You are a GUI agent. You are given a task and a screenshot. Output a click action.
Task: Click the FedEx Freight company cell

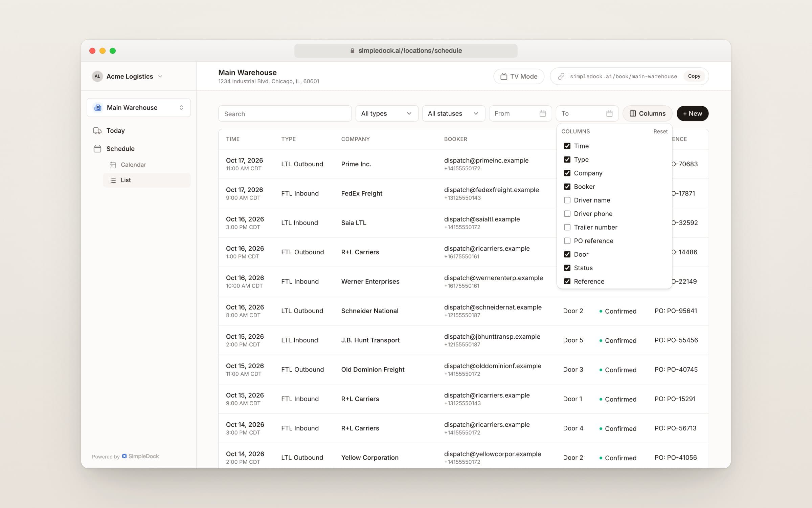point(362,193)
